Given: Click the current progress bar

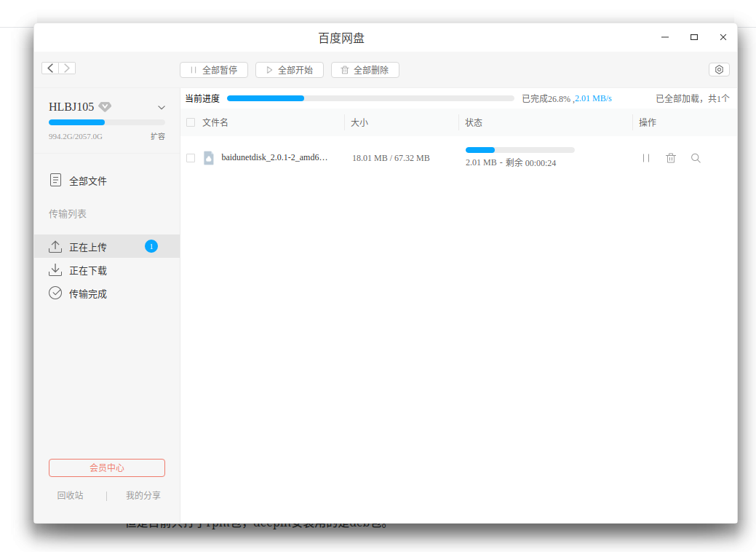Looking at the screenshot, I should coord(370,97).
